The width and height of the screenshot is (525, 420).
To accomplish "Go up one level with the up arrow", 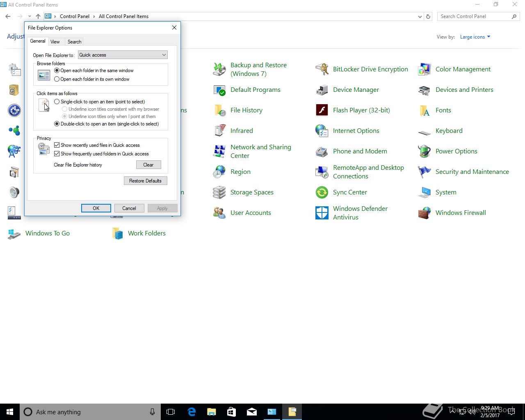I will click(x=38, y=16).
